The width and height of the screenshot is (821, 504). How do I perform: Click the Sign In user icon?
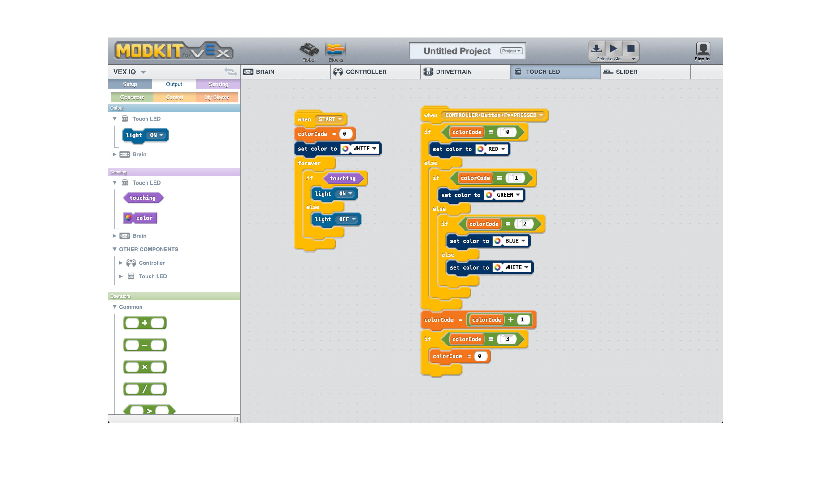pos(703,49)
